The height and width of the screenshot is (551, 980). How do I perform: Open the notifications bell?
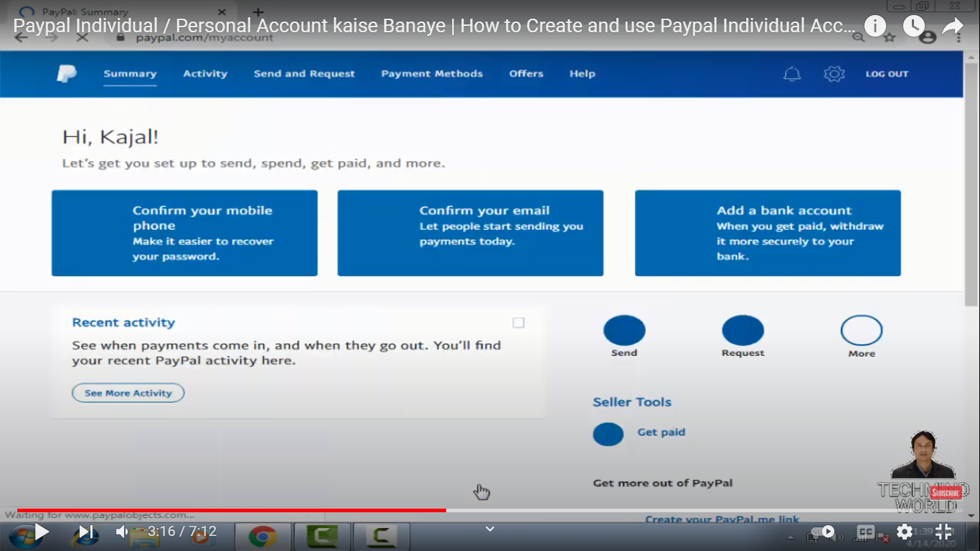[x=792, y=74]
